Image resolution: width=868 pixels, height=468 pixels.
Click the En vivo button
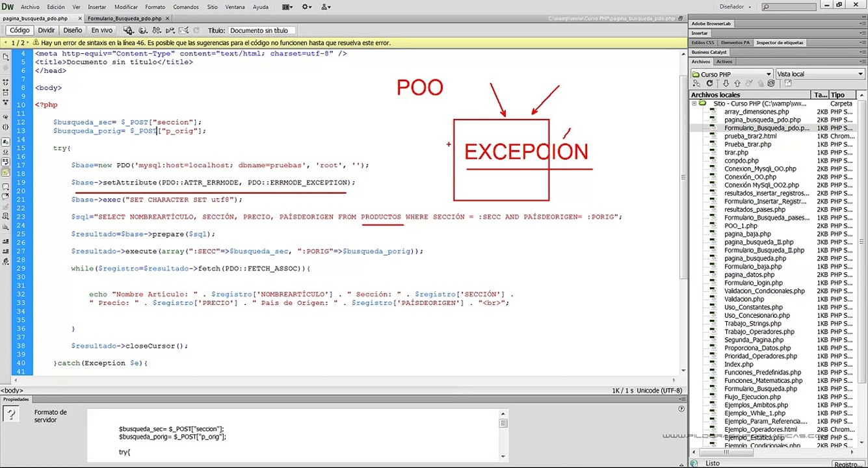pos(101,30)
